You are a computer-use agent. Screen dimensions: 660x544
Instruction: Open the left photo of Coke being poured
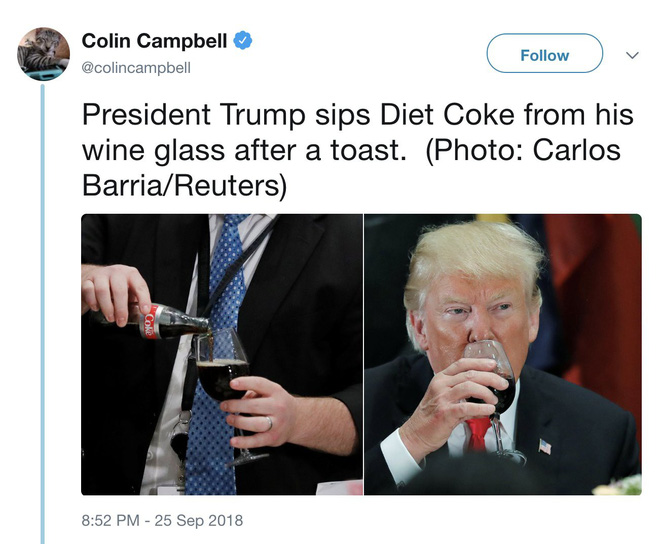[x=222, y=354]
